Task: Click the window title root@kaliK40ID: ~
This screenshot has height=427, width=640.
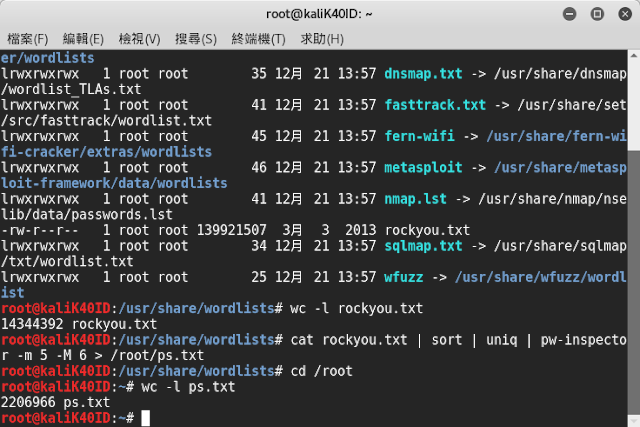Action: coord(319,14)
